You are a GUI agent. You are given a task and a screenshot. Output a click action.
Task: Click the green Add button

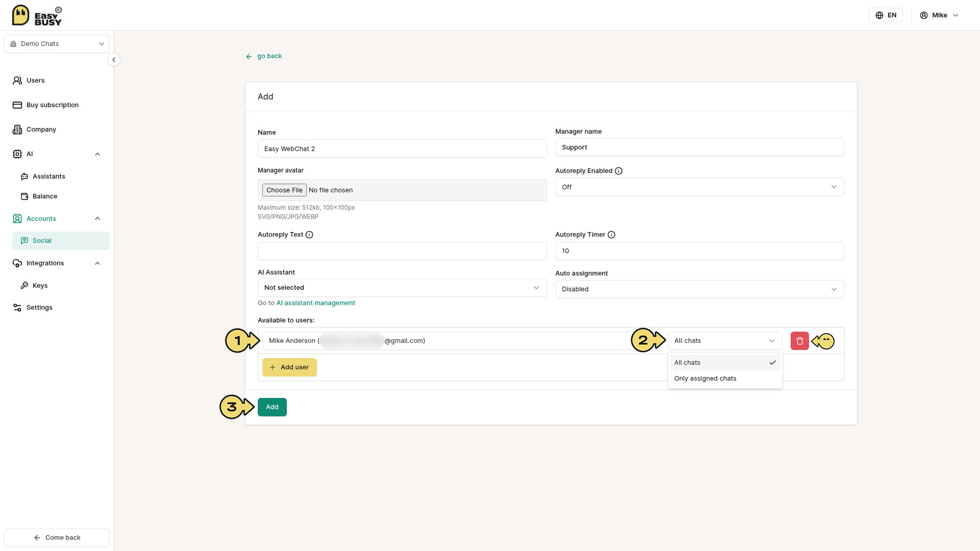coord(272,407)
